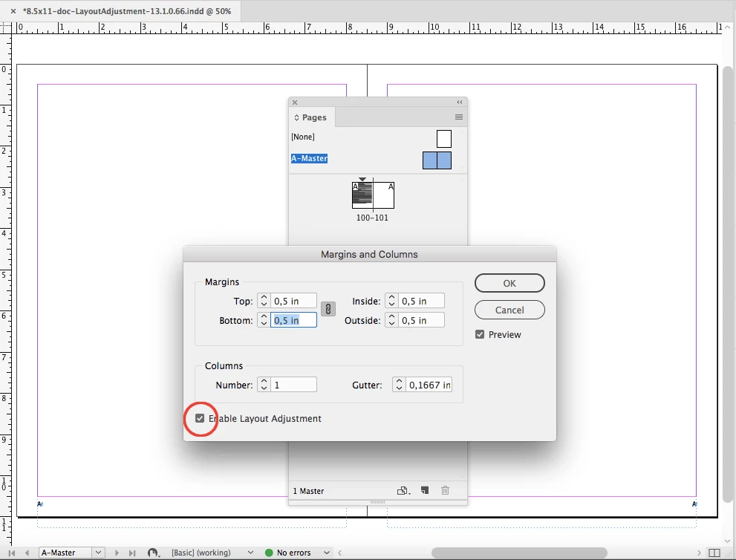Screen dimensions: 736x560
Task: Click the Create New Page icon
Action: click(425, 490)
